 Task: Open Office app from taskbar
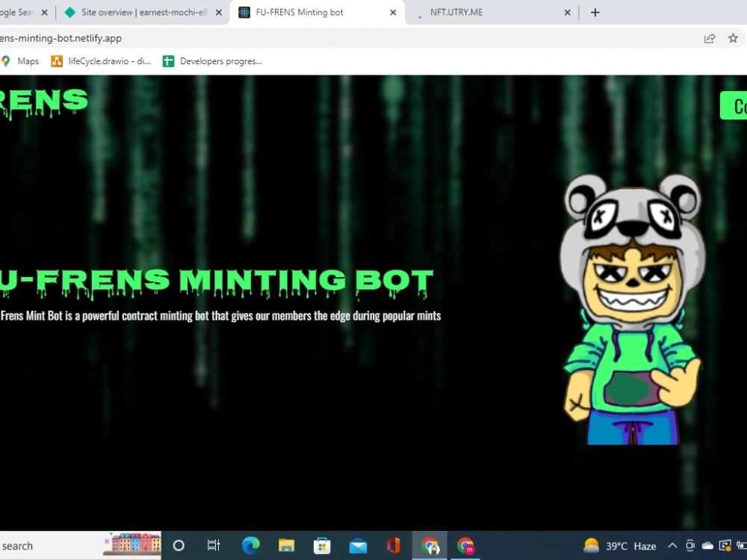click(x=394, y=546)
